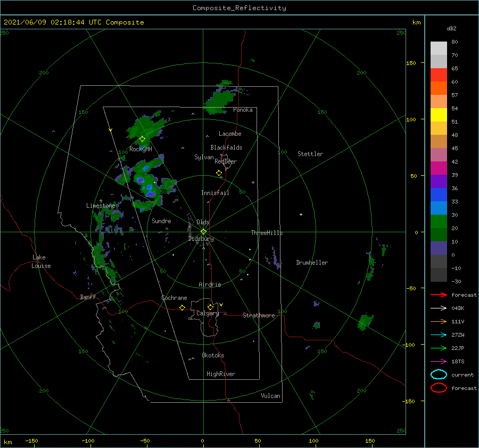
Task: Click the Banff label
Action: coord(88,297)
